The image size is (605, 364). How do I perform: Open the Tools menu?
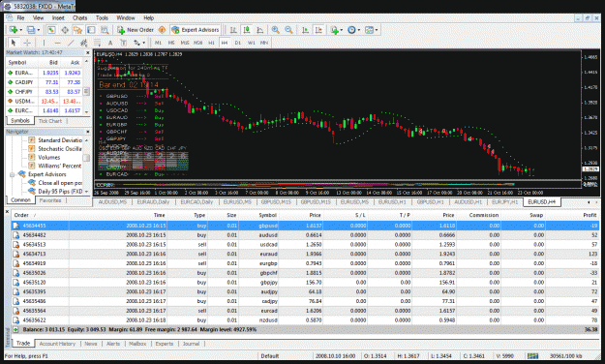102,17
